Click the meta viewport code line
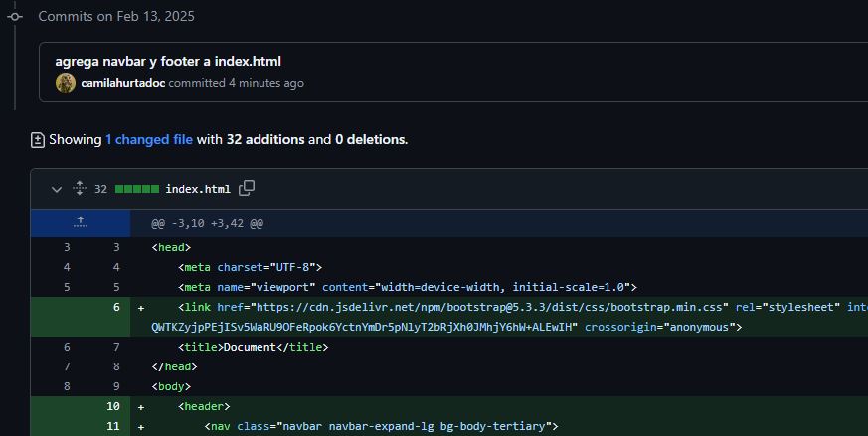Image resolution: width=868 pixels, height=436 pixels. click(408, 287)
